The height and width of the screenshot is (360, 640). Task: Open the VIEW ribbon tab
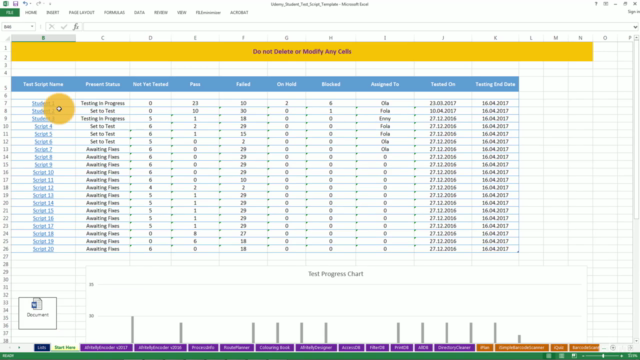click(182, 13)
